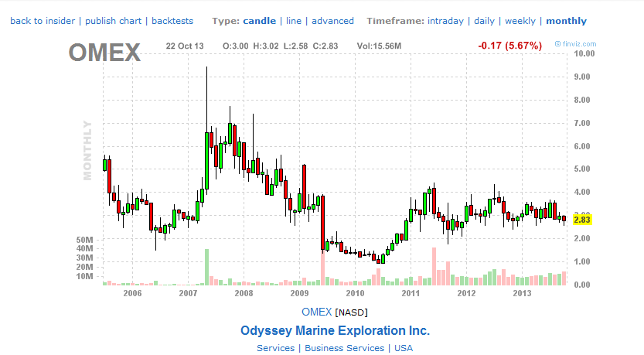Viewport: 644px width, 355px height.
Task: Set timeframe to 'weekly'
Action: pos(520,21)
